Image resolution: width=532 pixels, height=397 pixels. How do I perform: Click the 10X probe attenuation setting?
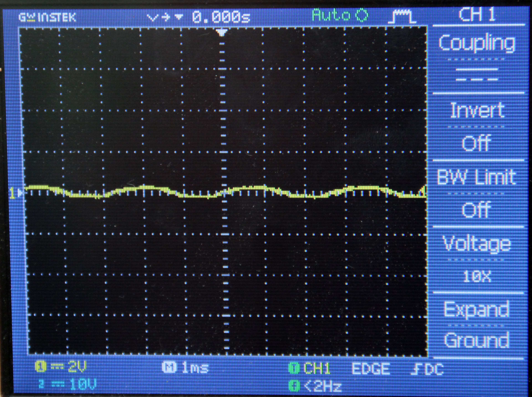click(478, 276)
